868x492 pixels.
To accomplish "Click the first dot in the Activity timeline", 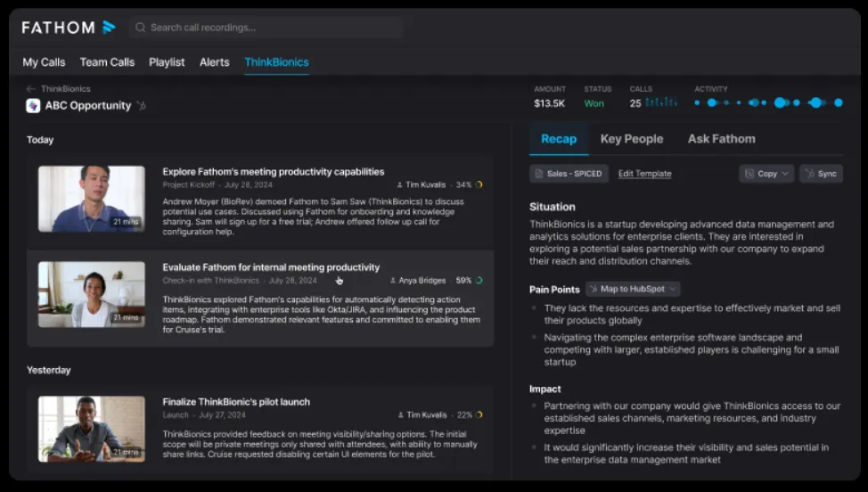I will pyautogui.click(x=697, y=102).
